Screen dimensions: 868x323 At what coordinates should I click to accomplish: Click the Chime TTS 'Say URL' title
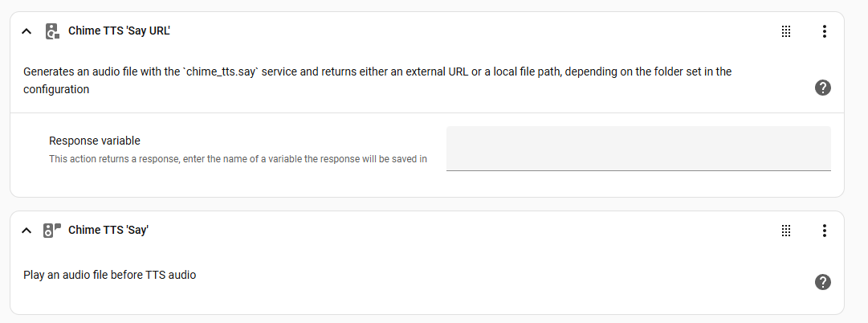(120, 31)
